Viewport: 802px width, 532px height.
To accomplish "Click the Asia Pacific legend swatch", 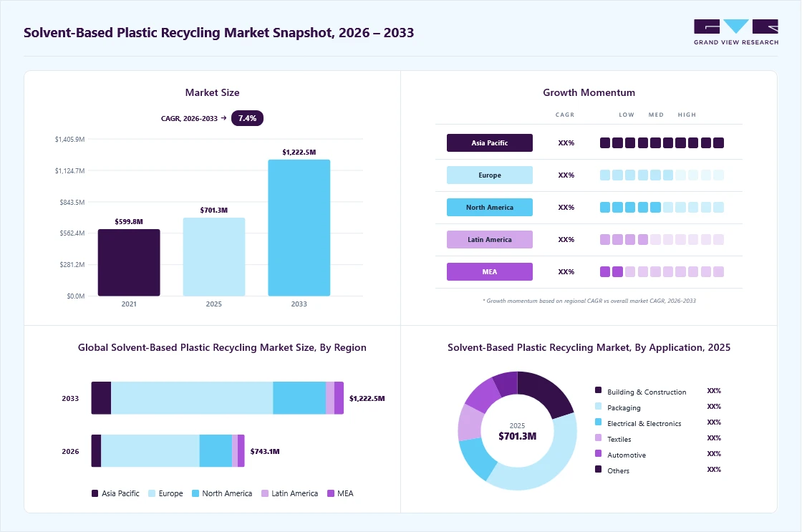I will pyautogui.click(x=95, y=493).
